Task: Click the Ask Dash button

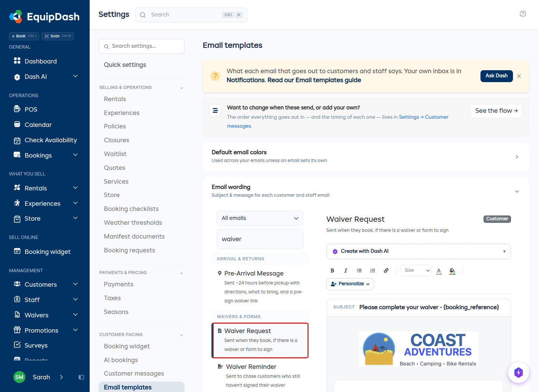Action: point(496,76)
